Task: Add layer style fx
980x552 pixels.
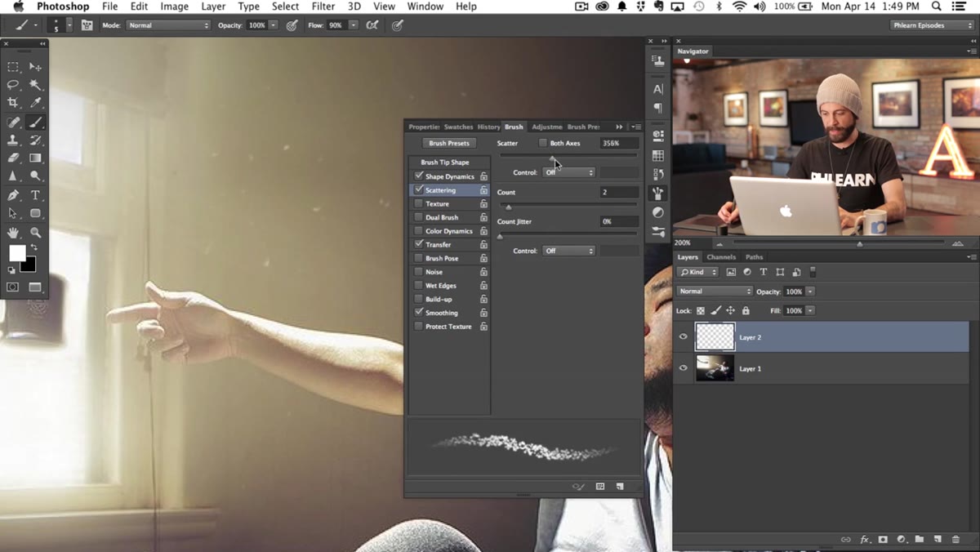Action: click(x=865, y=540)
